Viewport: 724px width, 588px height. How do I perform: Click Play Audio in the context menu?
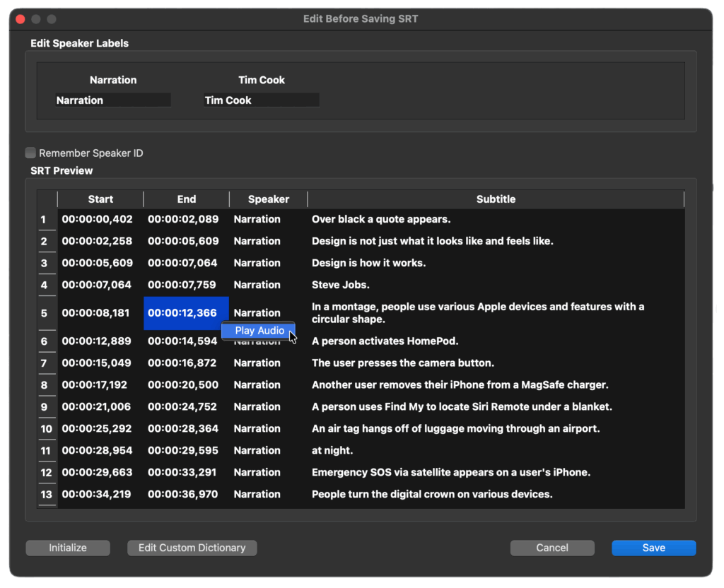(x=259, y=331)
